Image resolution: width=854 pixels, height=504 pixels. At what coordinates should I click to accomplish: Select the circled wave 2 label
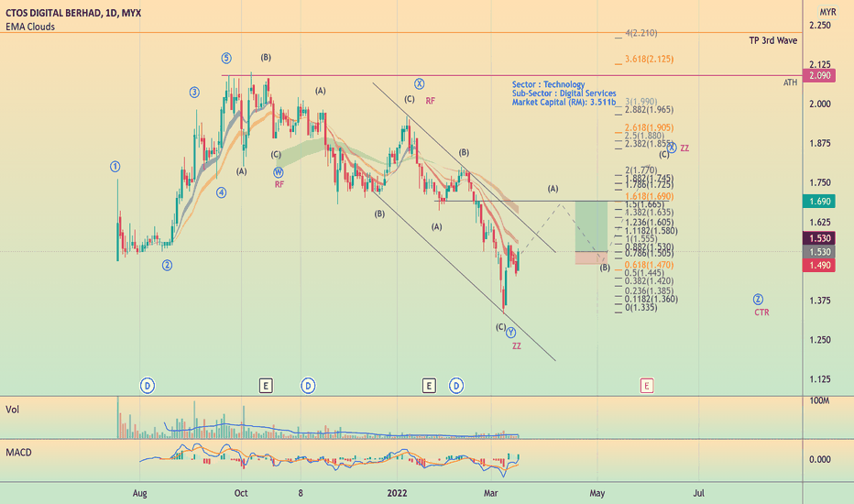(x=167, y=266)
